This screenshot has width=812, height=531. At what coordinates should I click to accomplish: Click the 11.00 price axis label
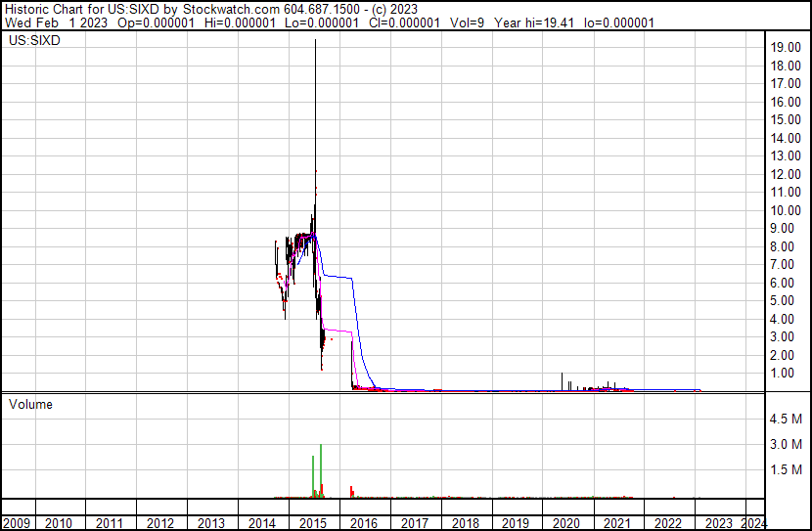(x=786, y=193)
